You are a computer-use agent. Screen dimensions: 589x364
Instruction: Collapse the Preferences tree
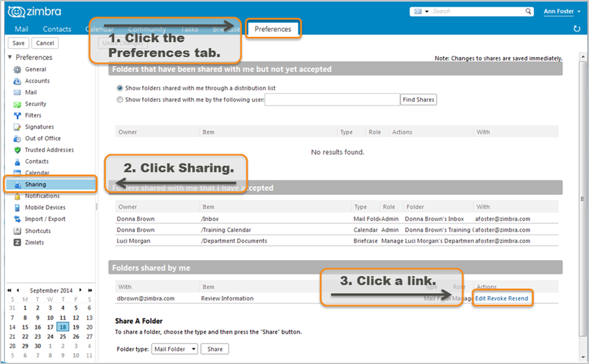point(10,57)
